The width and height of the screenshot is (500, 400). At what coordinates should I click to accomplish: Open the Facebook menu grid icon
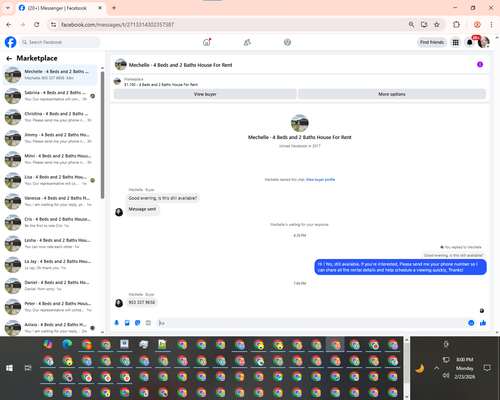[455, 42]
